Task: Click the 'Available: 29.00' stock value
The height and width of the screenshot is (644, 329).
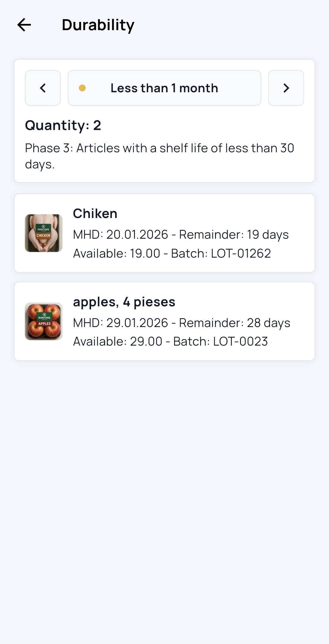Action: [118, 341]
